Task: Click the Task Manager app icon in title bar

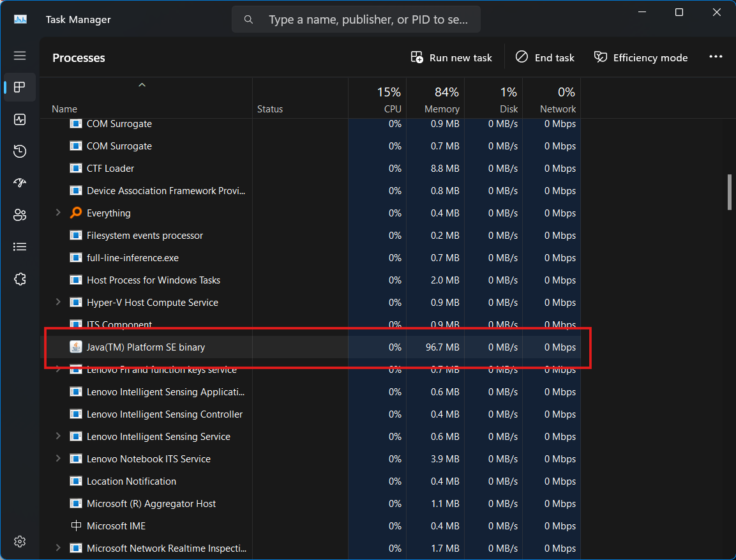Action: [x=20, y=19]
